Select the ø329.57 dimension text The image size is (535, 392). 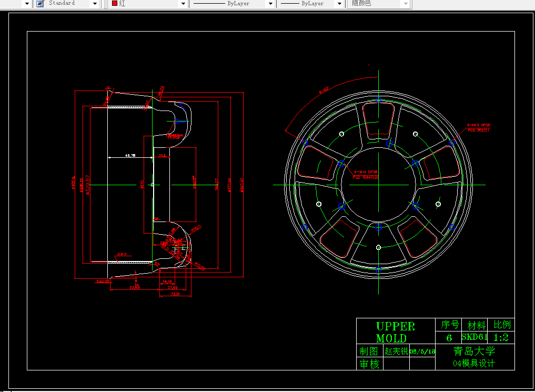pyautogui.click(x=88, y=185)
